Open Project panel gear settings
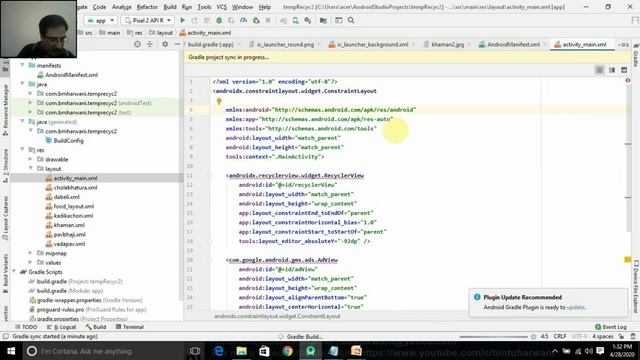The height and width of the screenshot is (360, 640). [165, 44]
